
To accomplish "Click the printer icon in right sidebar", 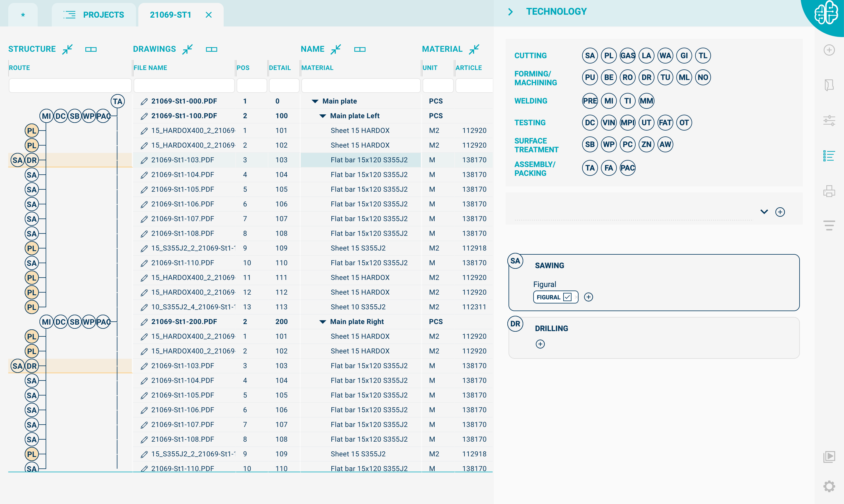I will 829,191.
